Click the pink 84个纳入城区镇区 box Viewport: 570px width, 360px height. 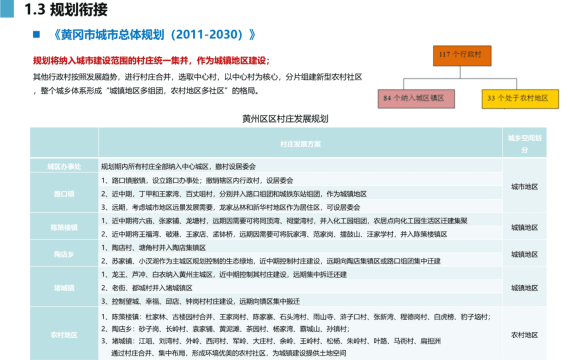(x=416, y=99)
